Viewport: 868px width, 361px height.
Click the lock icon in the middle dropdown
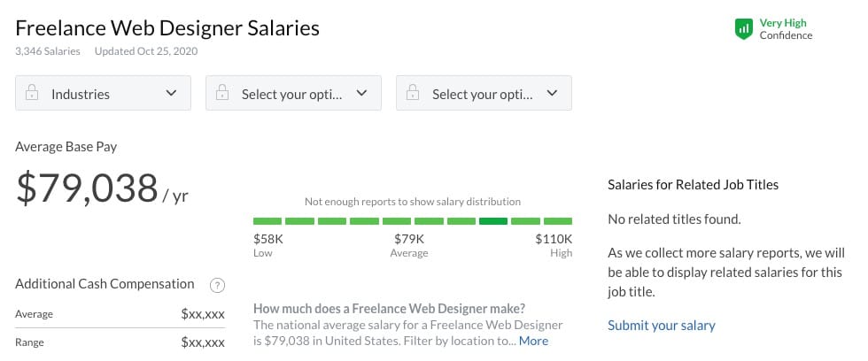(222, 93)
